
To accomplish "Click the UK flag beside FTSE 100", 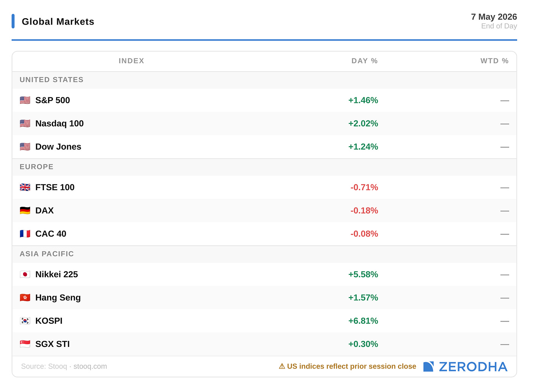I will tap(25, 187).
